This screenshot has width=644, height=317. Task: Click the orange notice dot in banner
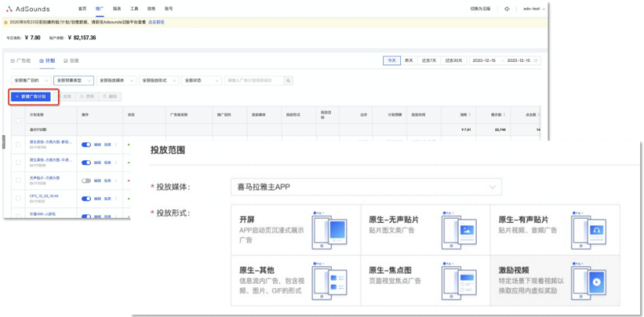[6, 23]
